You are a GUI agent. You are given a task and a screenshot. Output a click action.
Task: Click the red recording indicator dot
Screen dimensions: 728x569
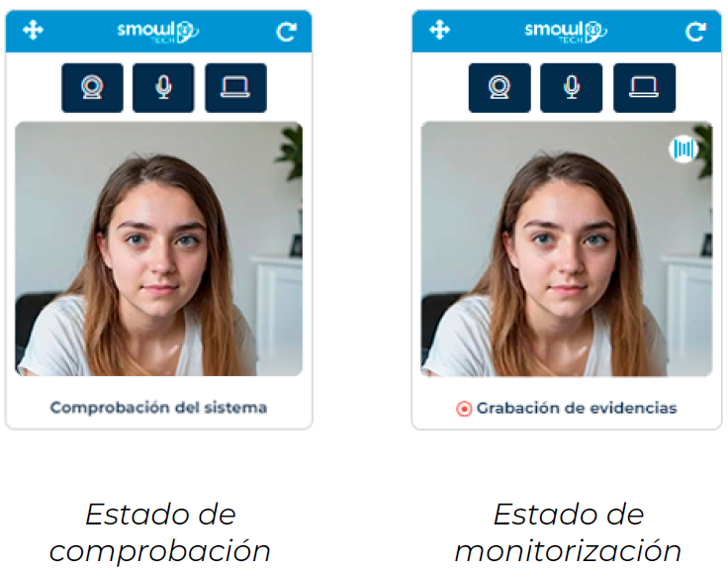pos(464,409)
